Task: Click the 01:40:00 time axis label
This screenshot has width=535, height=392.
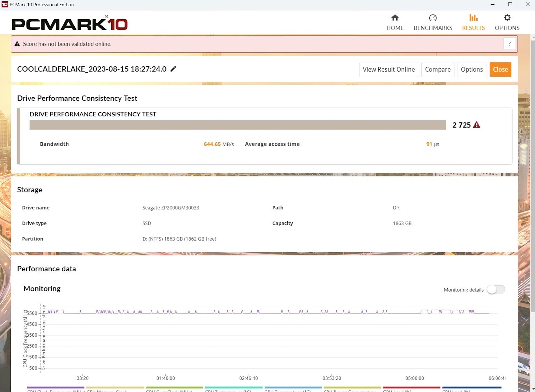Action: (x=166, y=378)
